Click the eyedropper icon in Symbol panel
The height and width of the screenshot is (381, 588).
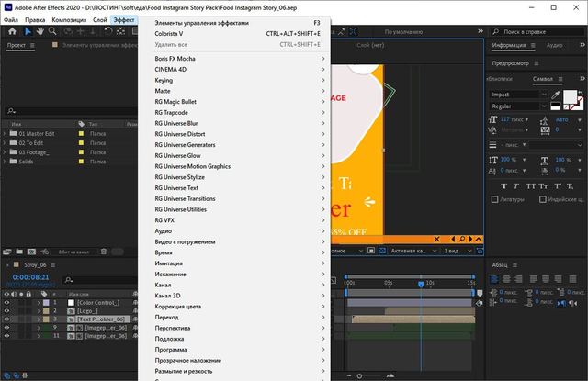(557, 95)
